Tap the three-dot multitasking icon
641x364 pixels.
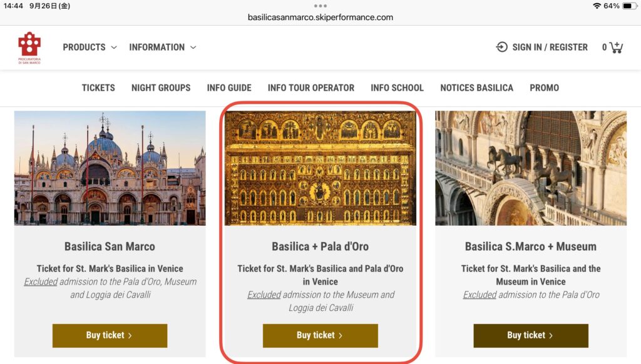tap(320, 6)
